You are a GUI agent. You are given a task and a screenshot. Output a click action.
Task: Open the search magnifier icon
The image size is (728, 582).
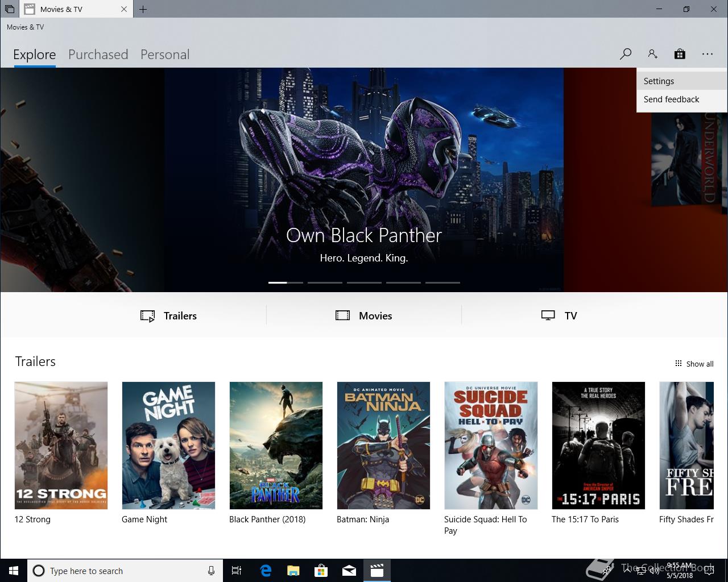pos(626,54)
